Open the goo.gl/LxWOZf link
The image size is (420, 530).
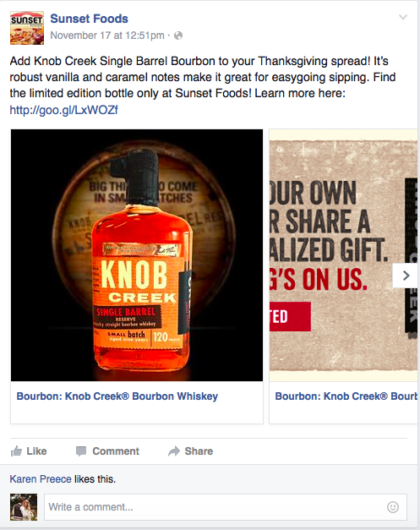[x=63, y=110]
